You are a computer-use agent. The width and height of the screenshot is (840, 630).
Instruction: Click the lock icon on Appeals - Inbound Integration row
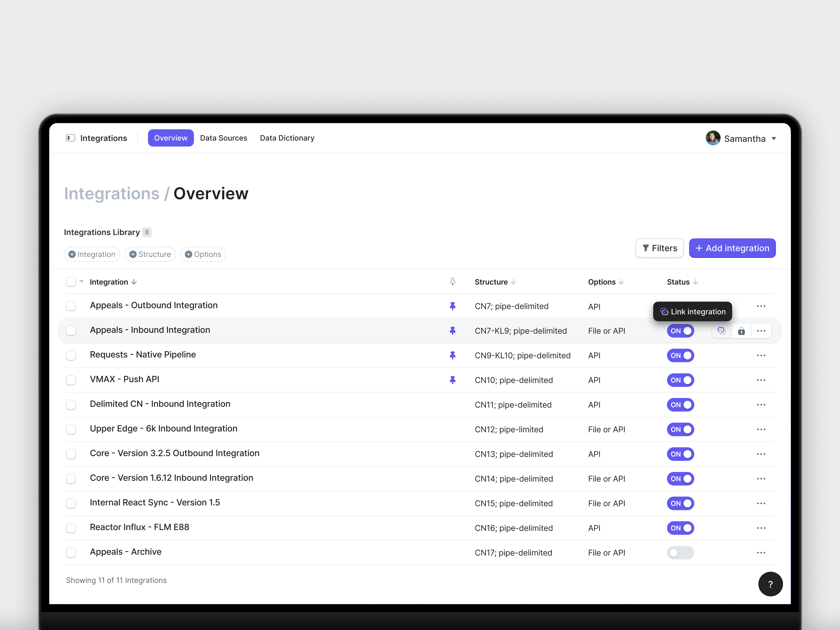(x=741, y=331)
